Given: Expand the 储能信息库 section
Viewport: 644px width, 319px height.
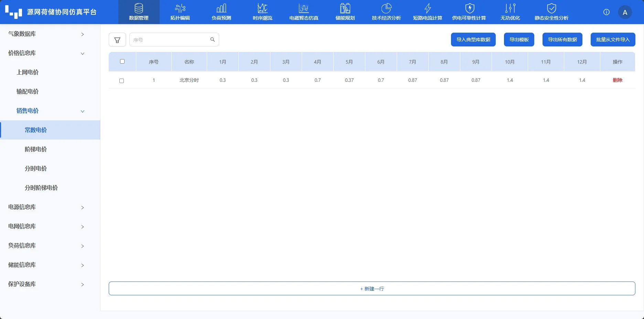Looking at the screenshot, I should 50,265.
